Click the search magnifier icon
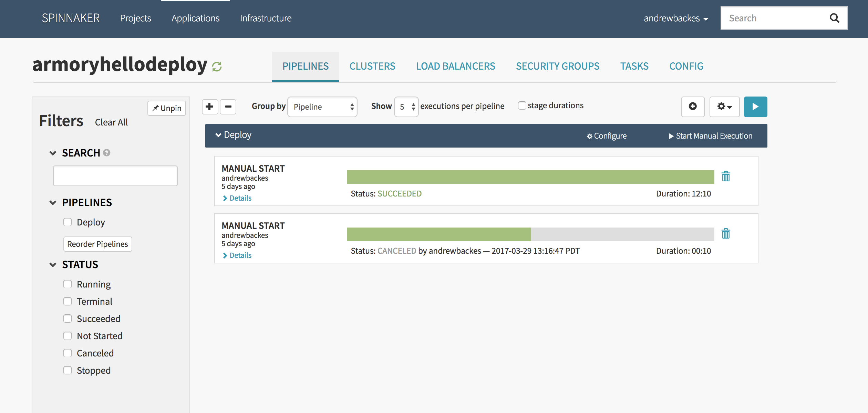This screenshot has width=868, height=413. click(834, 18)
